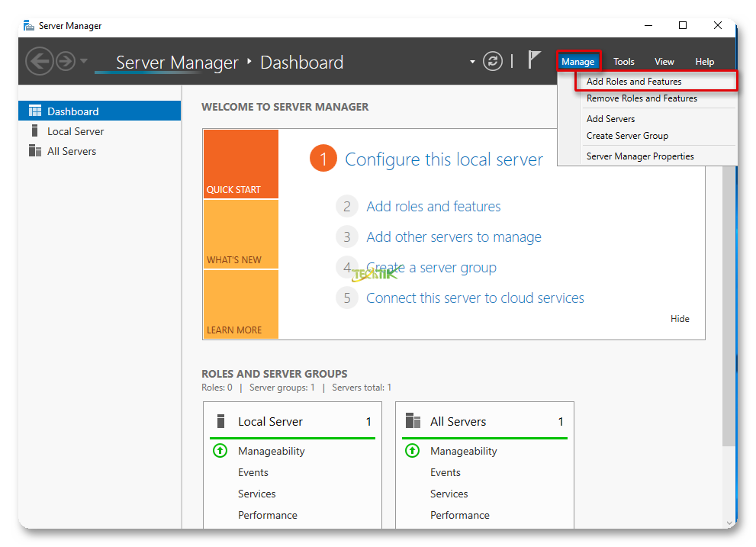
Task: Click the refresh dashboard icon
Action: [x=494, y=61]
